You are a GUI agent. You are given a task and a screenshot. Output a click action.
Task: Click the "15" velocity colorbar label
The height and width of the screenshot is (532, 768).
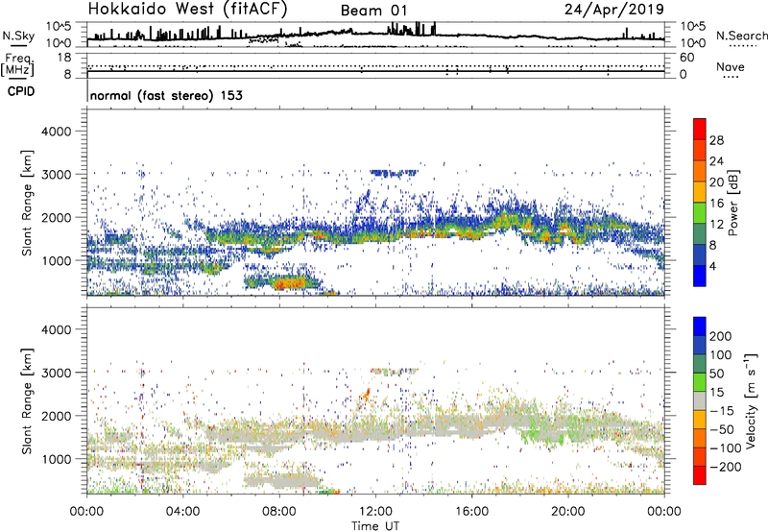pyautogui.click(x=717, y=393)
